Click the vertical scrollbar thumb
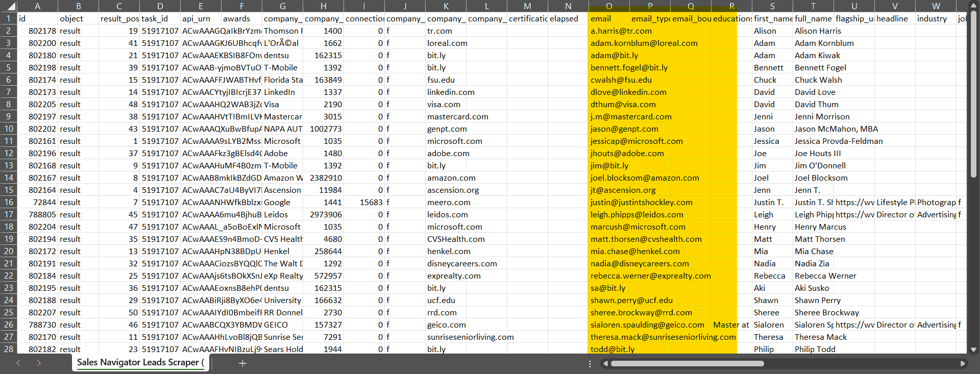This screenshot has width=980, height=374. point(973,93)
